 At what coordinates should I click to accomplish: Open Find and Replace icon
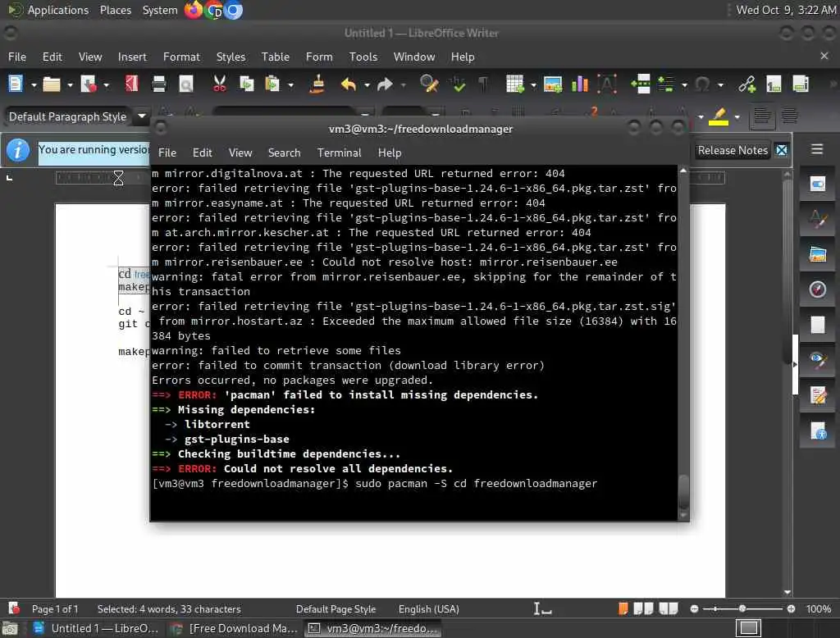point(429,84)
